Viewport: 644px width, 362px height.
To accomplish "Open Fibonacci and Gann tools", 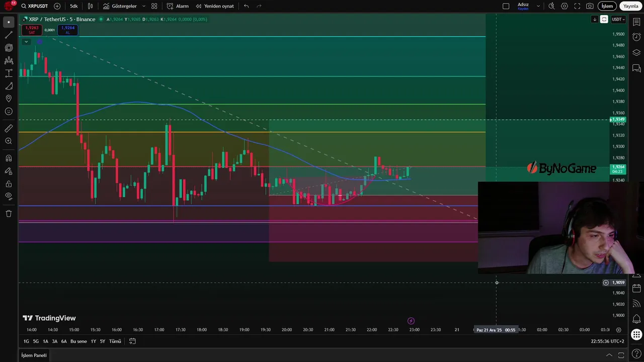I will [9, 48].
